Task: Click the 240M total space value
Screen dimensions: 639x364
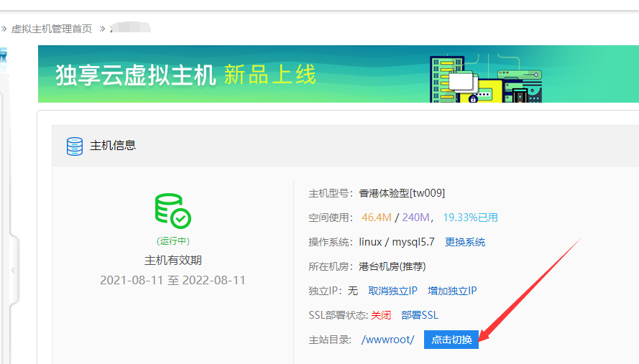Action: coord(415,218)
